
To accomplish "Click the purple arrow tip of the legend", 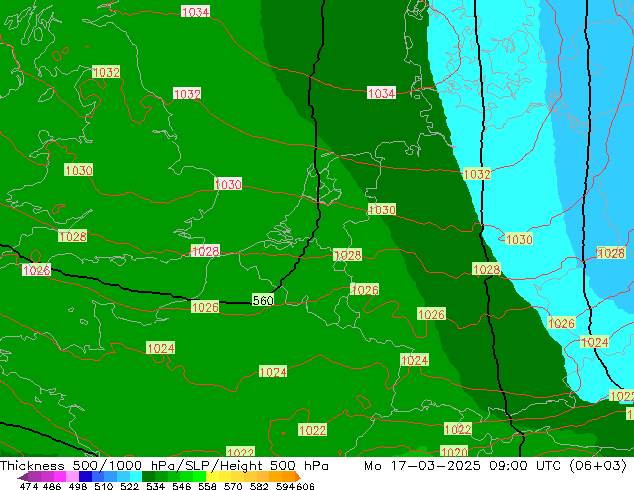I will [23, 477].
